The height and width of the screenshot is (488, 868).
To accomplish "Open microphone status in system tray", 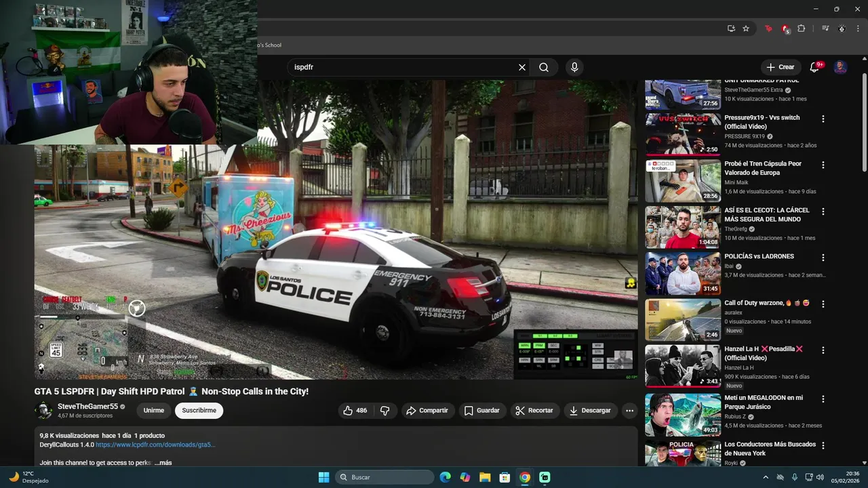I will pos(794,477).
